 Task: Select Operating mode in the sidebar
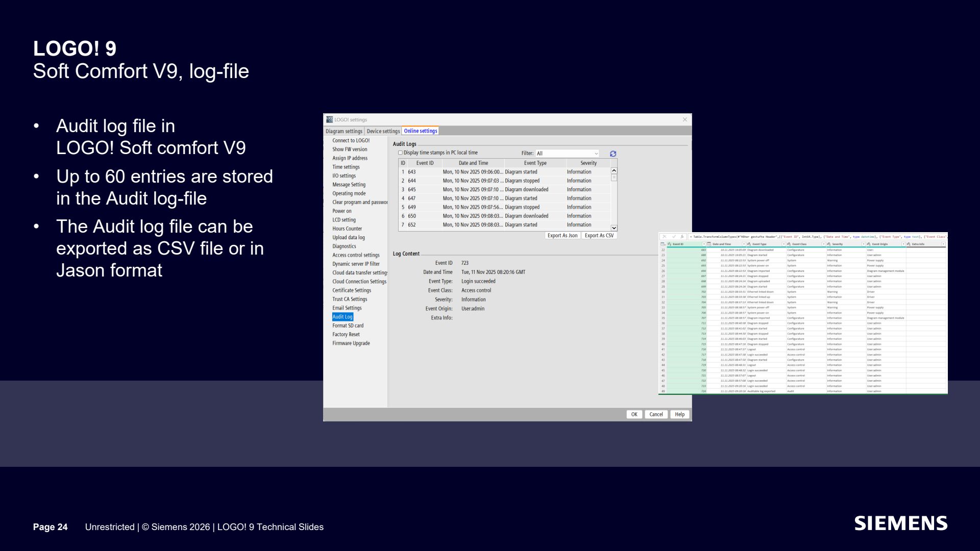coord(349,193)
